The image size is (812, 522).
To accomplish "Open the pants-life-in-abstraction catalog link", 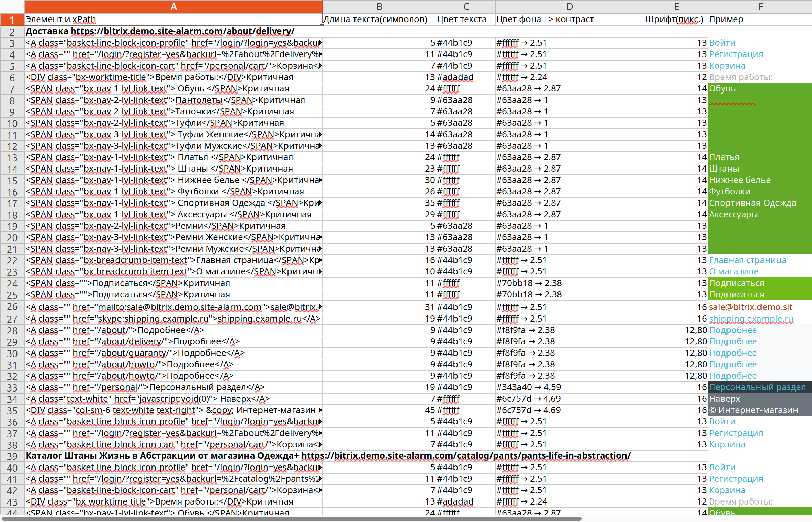I will [x=465, y=455].
